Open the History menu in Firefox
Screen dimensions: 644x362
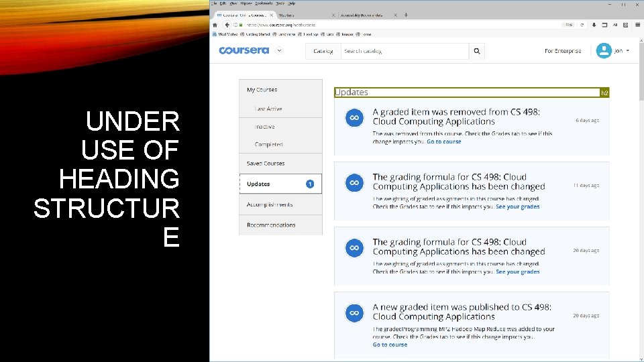pos(246,3)
